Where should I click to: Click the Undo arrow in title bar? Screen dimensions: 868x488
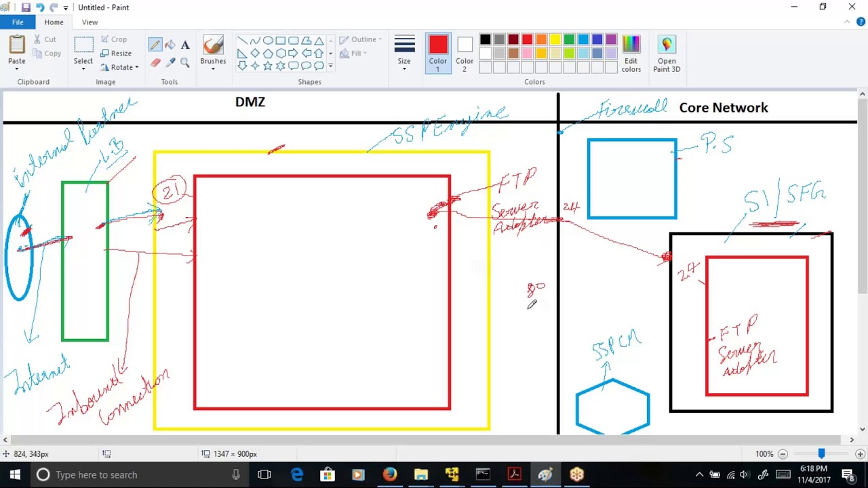tap(40, 7)
